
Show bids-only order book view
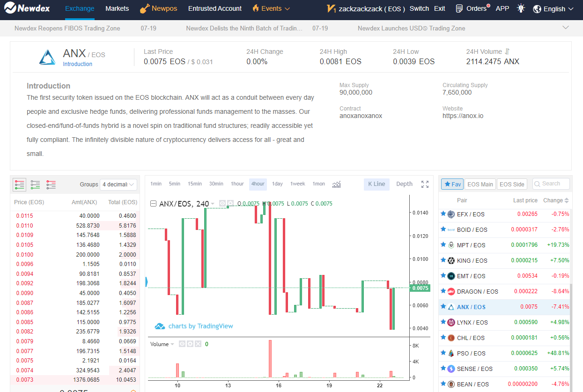(x=35, y=185)
